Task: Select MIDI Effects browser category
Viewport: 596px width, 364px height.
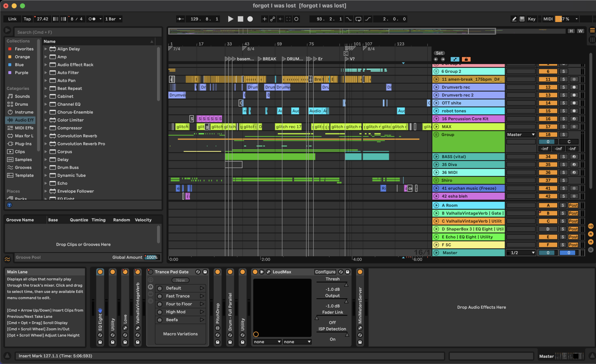Action: click(x=21, y=128)
